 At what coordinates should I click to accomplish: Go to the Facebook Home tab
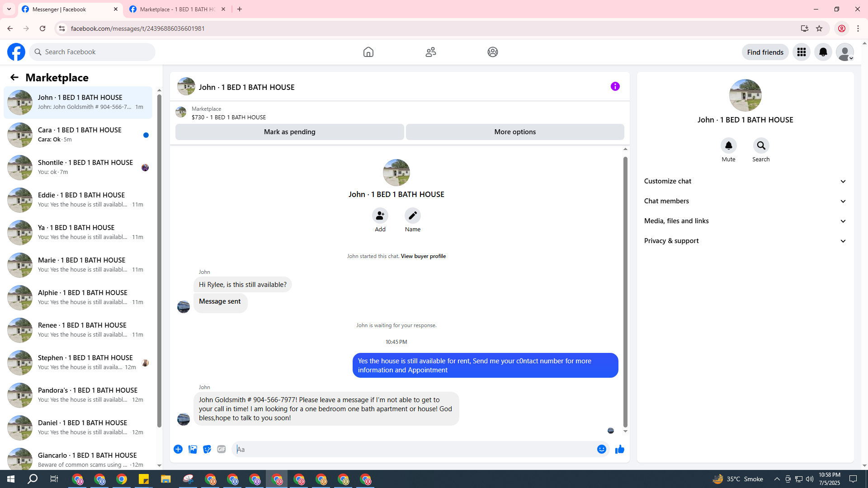(x=368, y=52)
